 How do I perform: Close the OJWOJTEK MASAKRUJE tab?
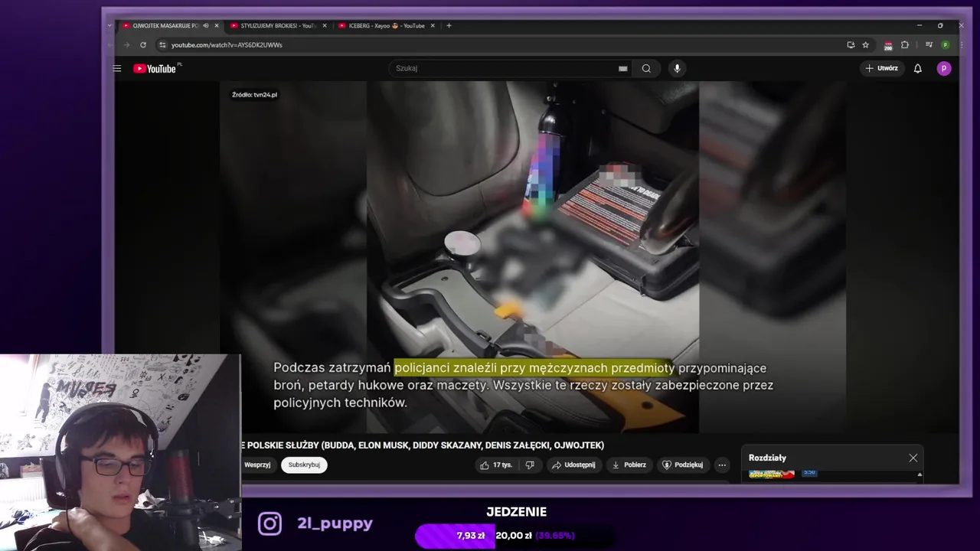pos(217,25)
